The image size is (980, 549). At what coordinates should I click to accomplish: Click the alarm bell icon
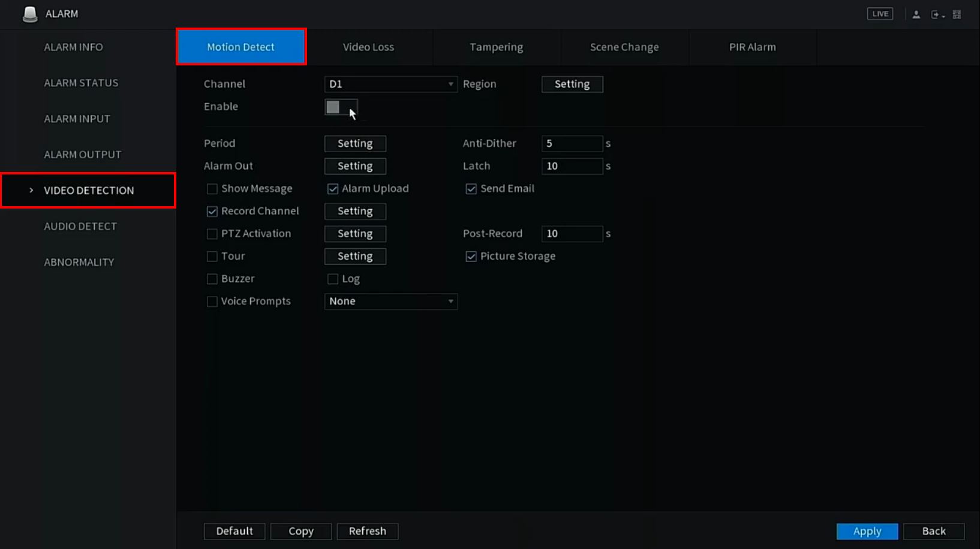click(29, 14)
